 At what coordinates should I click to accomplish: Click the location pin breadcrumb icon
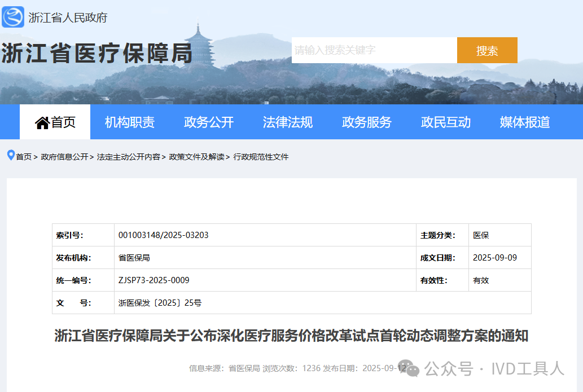tap(10, 155)
